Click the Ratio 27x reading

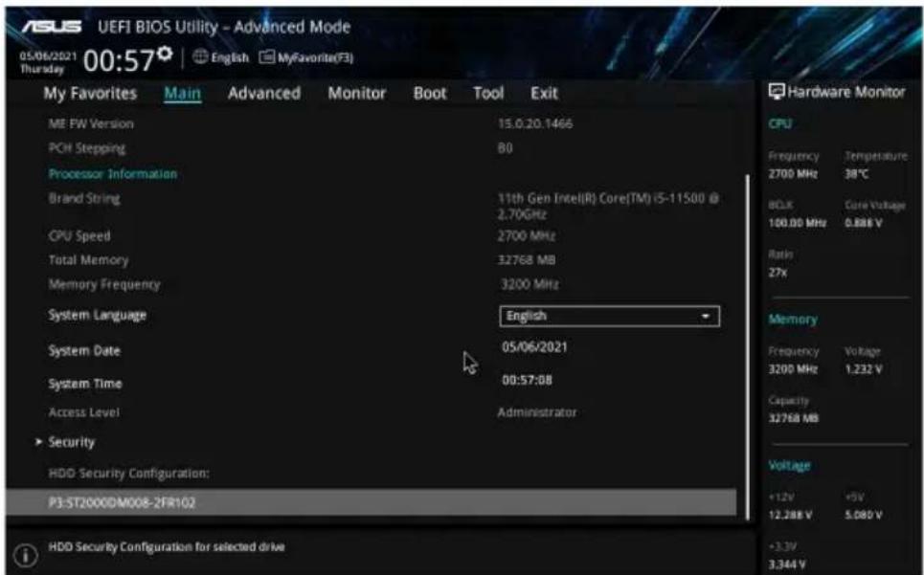point(778,273)
